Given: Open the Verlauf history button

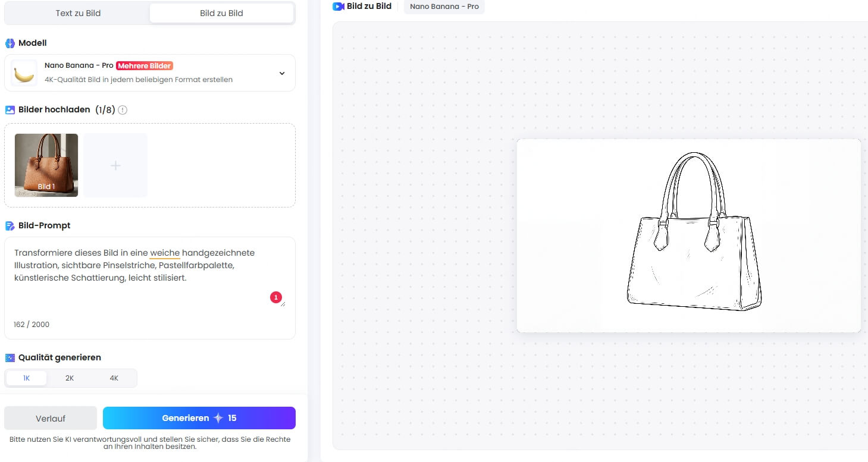Looking at the screenshot, I should tap(51, 418).
